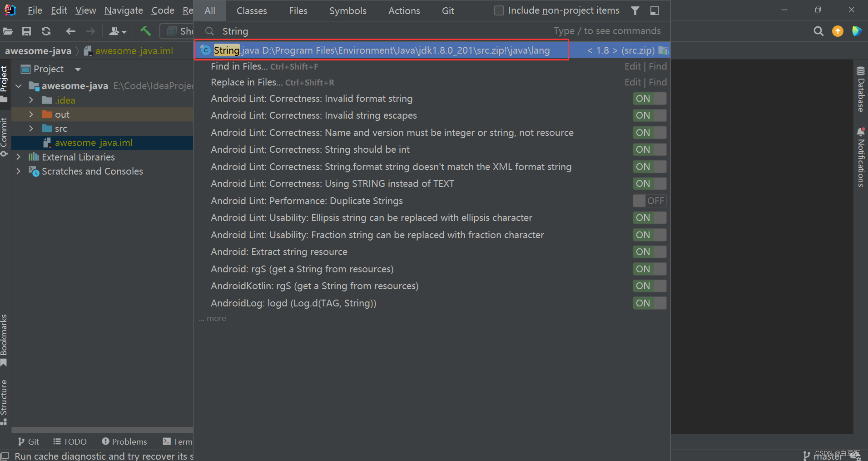Open the Code menu
The width and height of the screenshot is (868, 461).
click(x=163, y=10)
